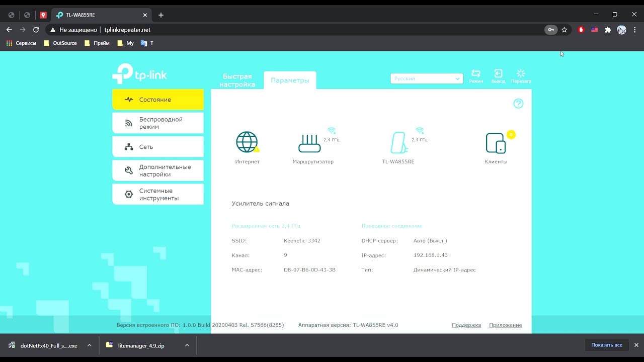
Task: Click the router's 2,4 ГГц Wi-Fi signal icon
Action: pos(331,131)
